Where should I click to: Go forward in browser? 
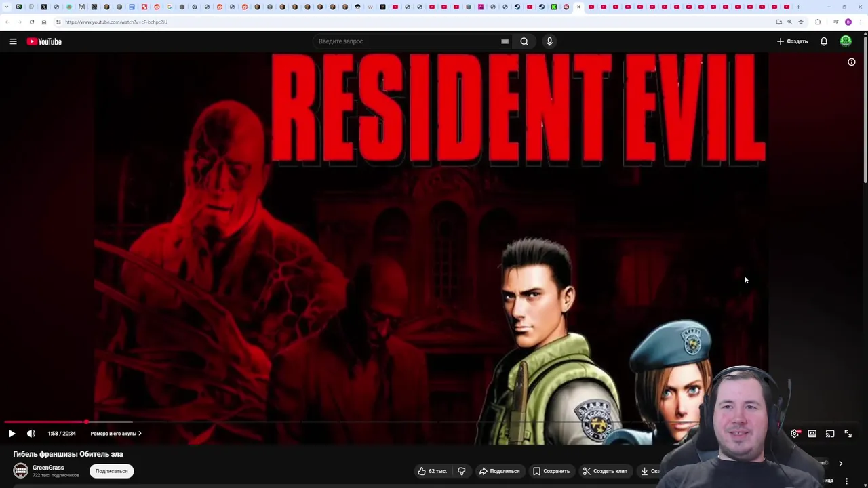coord(19,22)
